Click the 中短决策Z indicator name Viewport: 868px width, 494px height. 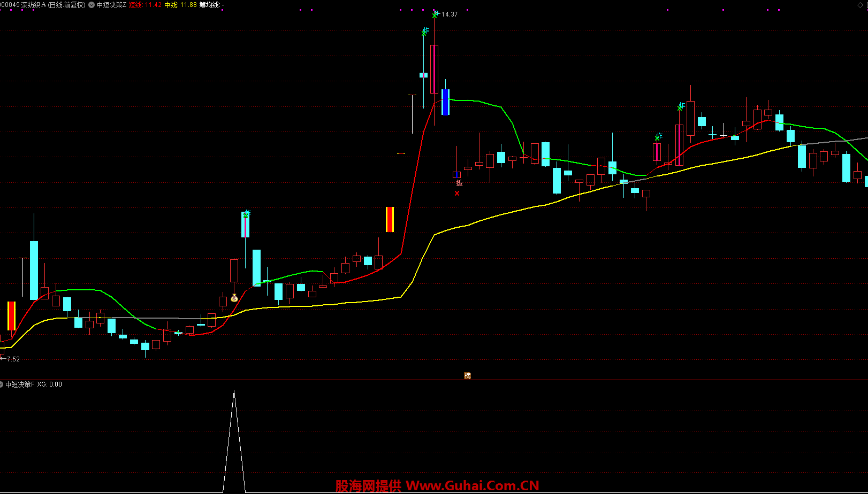click(x=111, y=5)
